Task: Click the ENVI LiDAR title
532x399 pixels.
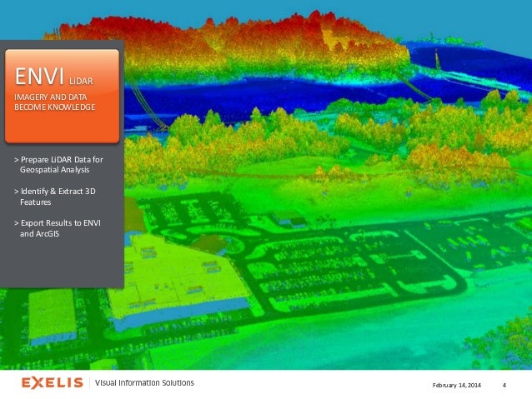Action: click(x=54, y=77)
